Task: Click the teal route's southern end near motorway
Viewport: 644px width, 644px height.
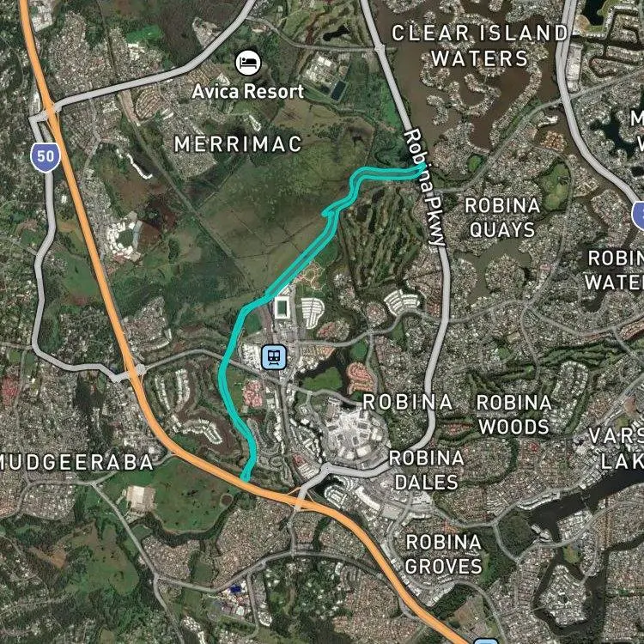Action: pyautogui.click(x=245, y=478)
